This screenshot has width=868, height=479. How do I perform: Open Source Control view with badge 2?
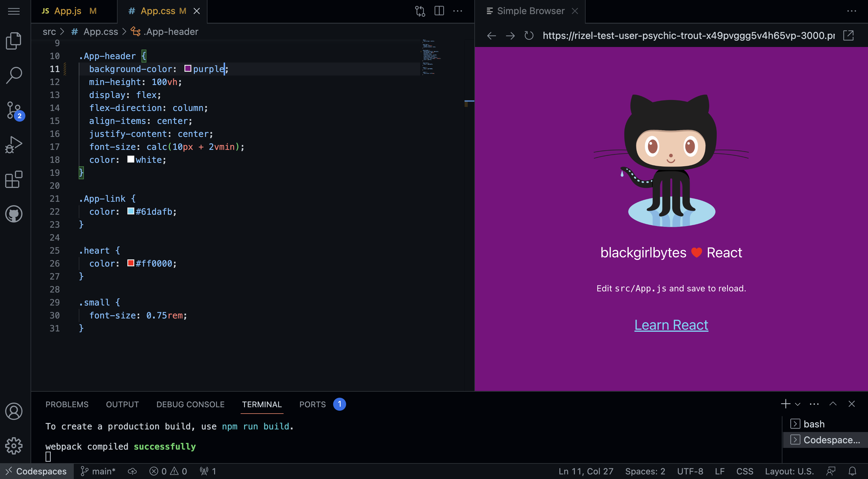tap(15, 111)
